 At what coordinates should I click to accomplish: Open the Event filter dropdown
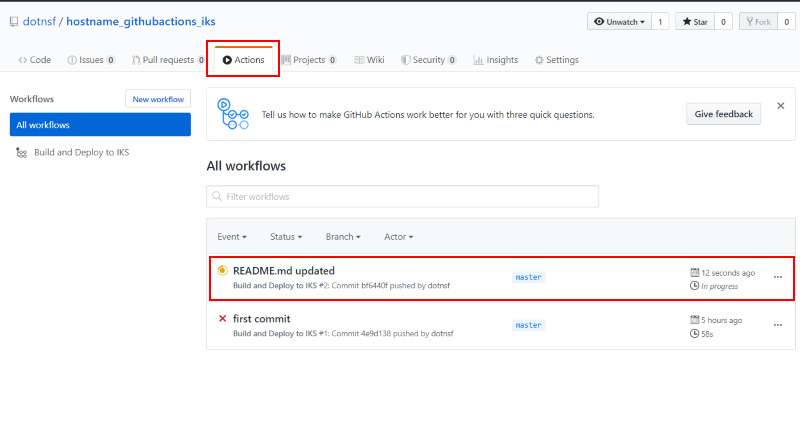click(x=232, y=237)
